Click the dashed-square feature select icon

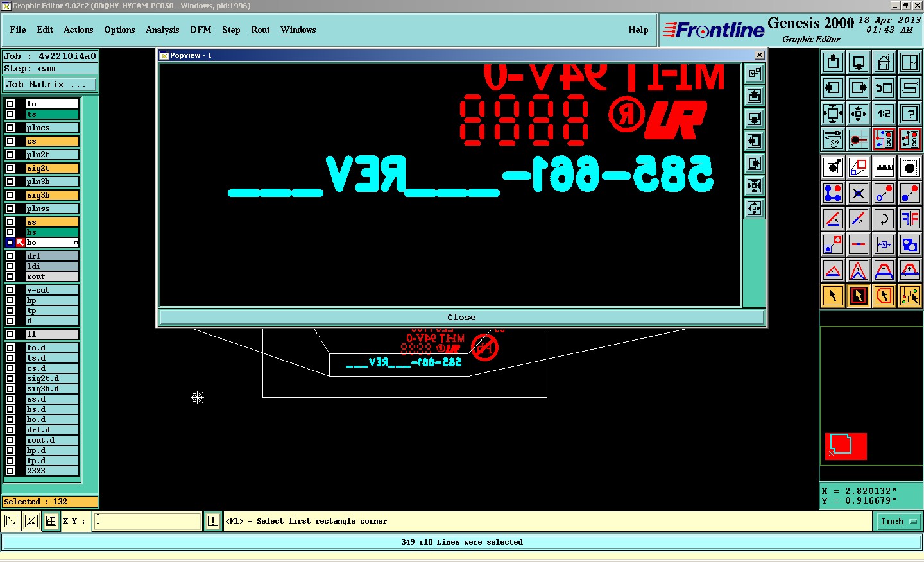[x=910, y=168]
